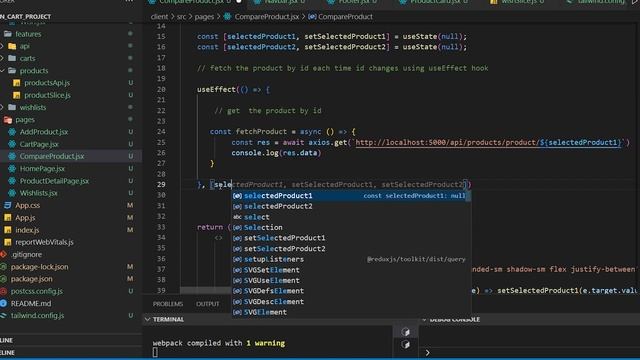Click the pages folder icon
Viewport: 640px width, 360px height.
point(8,120)
